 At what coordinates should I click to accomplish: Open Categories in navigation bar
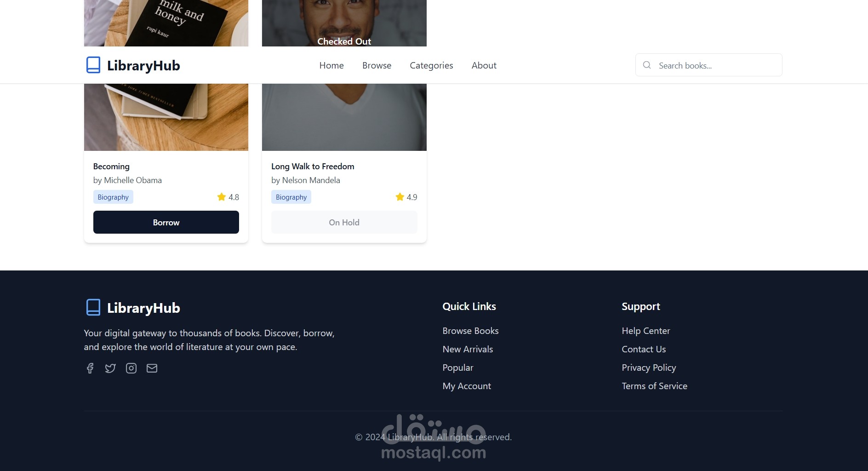431,65
